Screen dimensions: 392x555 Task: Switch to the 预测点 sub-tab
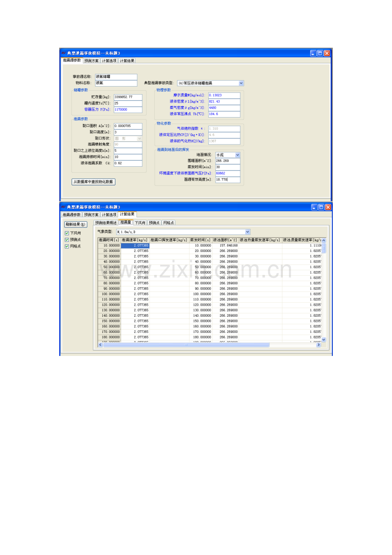pyautogui.click(x=154, y=223)
